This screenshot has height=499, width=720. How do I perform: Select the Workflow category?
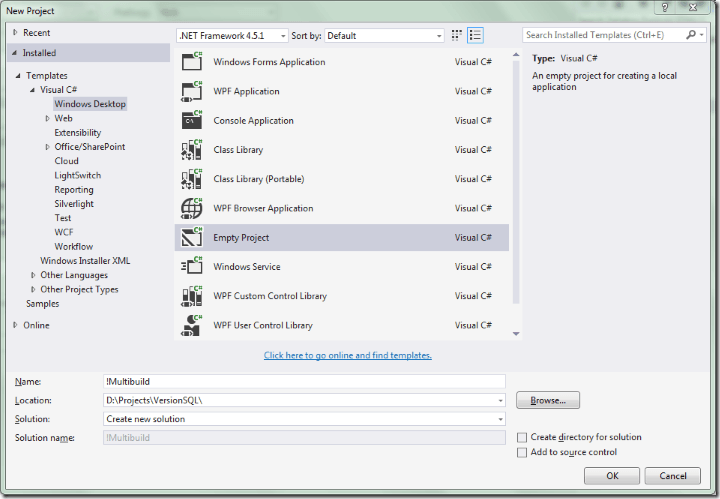tap(74, 247)
